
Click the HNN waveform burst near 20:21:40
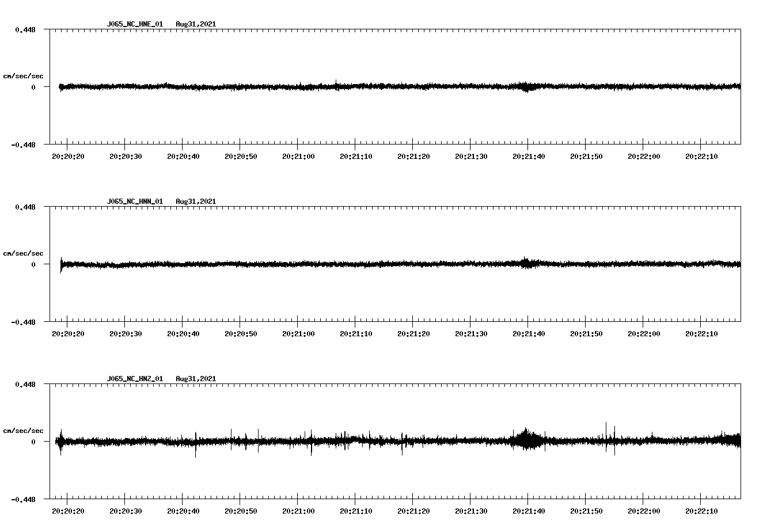pos(526,263)
